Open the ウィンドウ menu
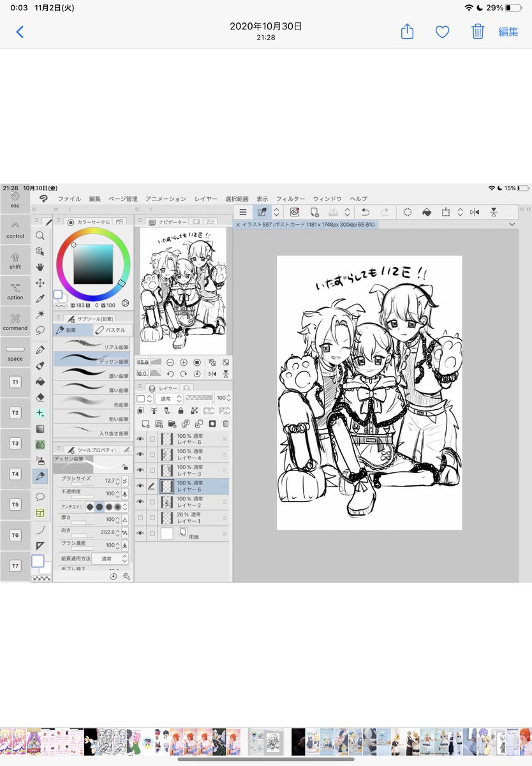The image size is (532, 766). (x=327, y=199)
